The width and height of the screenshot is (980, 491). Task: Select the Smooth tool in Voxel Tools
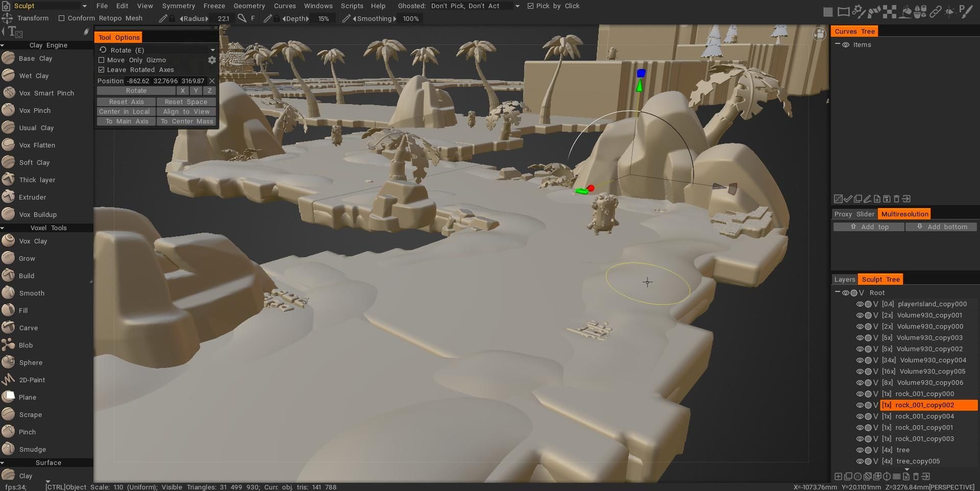32,293
